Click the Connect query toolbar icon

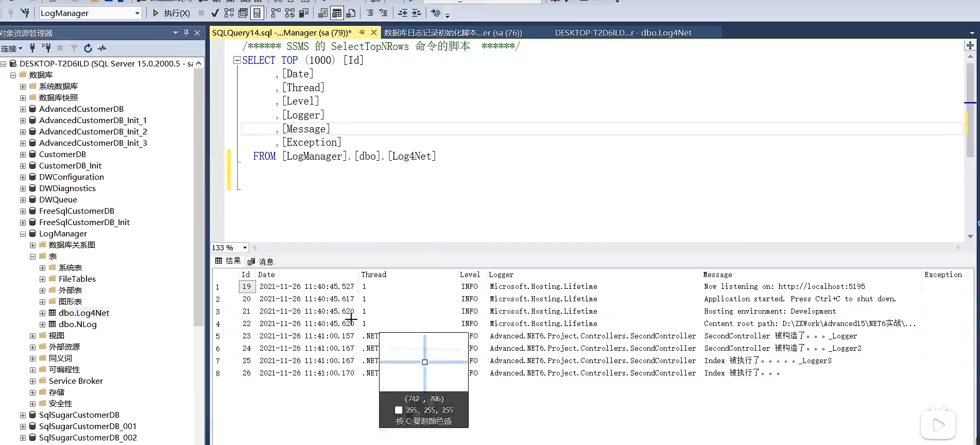point(11,13)
